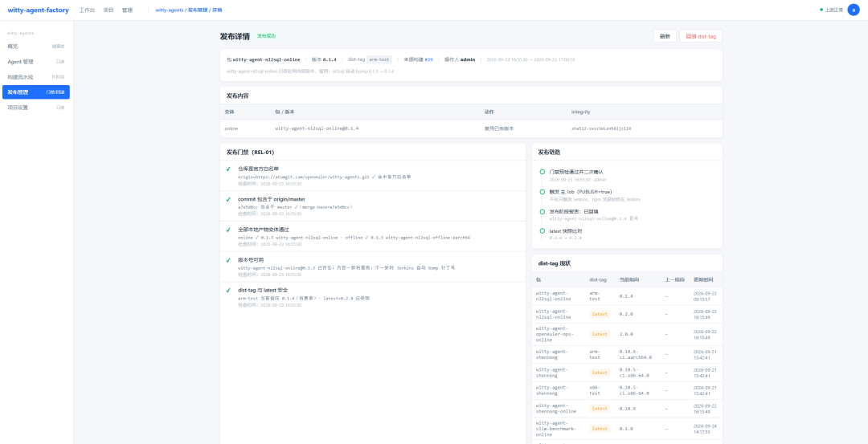Image resolution: width=868 pixels, height=444 pixels.
Task: Open the 管理 top menu
Action: point(127,10)
